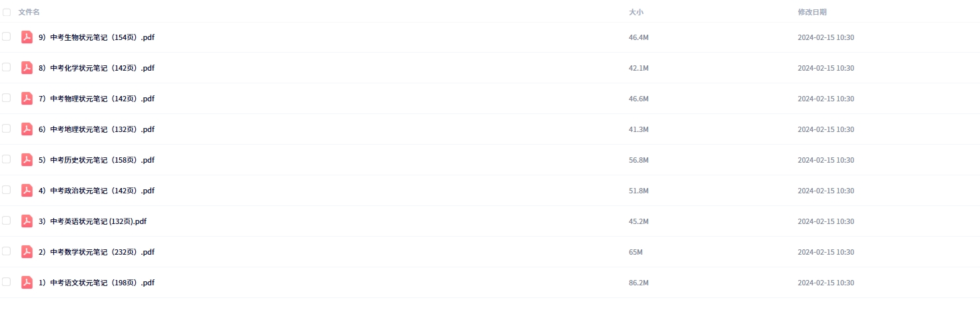This screenshot has height=318, width=980.
Task: Click the PDF icon for 中考语文状元笔记
Action: point(27,283)
